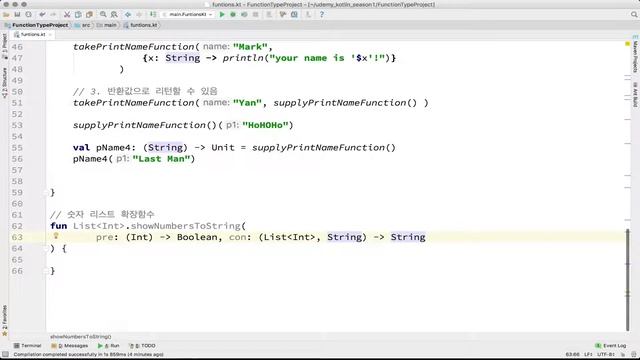Click the Stop toolbar icon
The width and height of the screenshot is (640, 360).
(256, 14)
